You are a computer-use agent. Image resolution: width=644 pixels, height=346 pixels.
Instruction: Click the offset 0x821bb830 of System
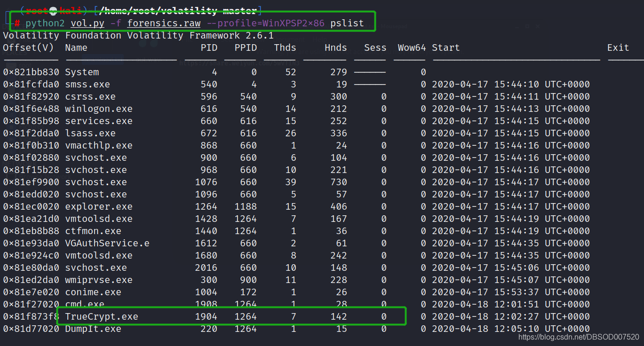(31, 72)
